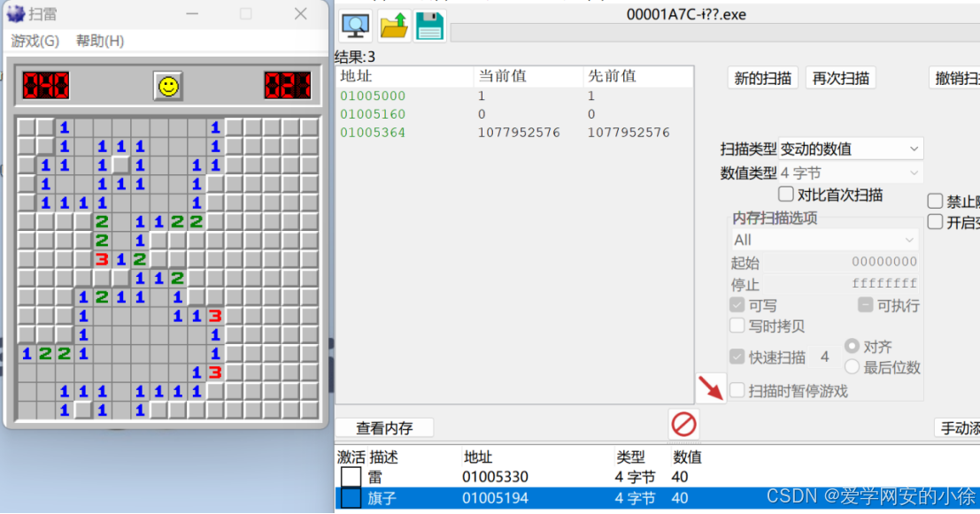This screenshot has width=980, height=514.
Task: Toggle the 可执行 checkbox
Action: (x=865, y=305)
